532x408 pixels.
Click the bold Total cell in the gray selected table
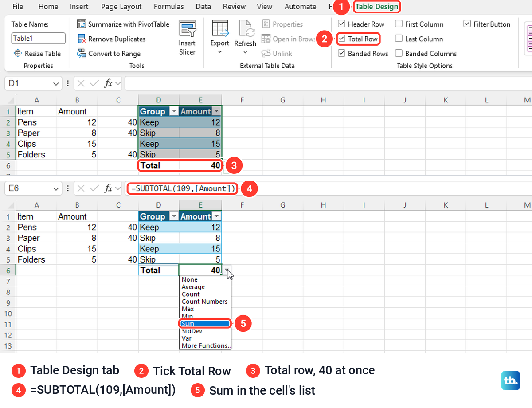[159, 165]
